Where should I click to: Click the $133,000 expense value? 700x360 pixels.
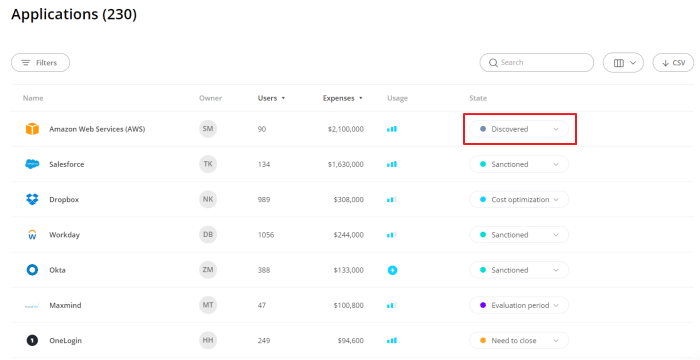click(348, 270)
